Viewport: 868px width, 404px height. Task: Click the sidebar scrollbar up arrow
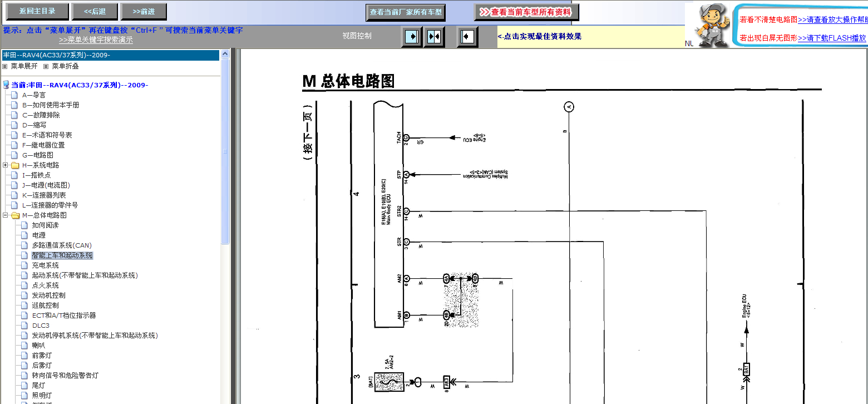tap(225, 54)
